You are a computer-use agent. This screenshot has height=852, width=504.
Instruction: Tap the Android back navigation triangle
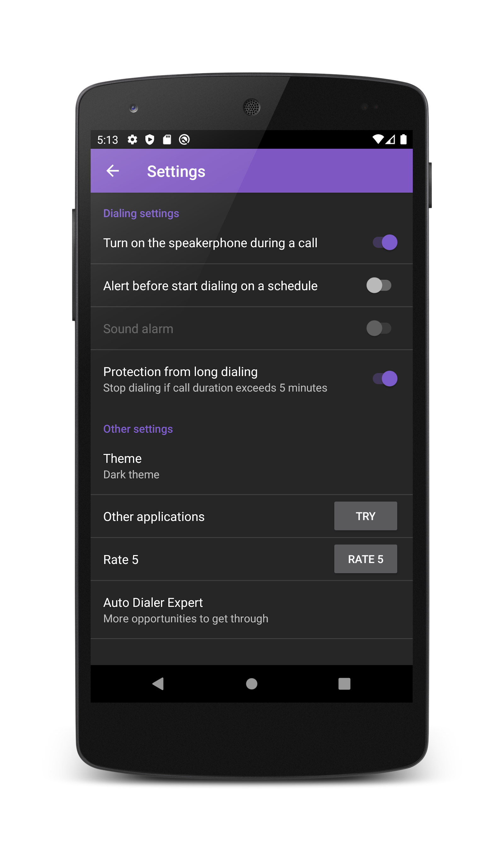tap(158, 684)
